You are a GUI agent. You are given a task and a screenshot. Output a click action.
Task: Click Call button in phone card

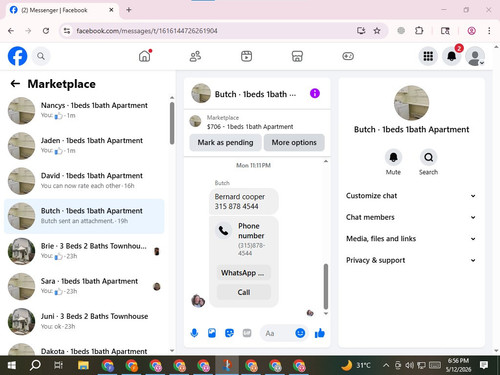pyautogui.click(x=243, y=292)
